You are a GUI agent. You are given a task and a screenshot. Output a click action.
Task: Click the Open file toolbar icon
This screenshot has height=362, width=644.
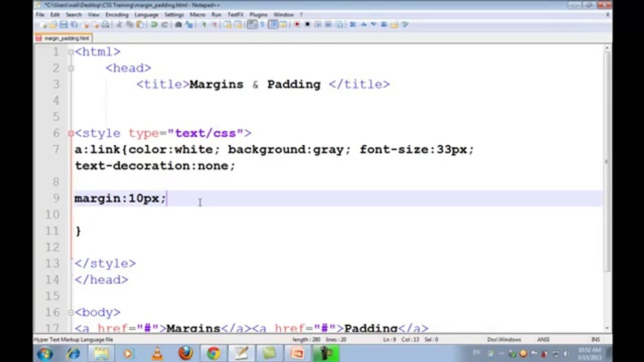[53, 24]
